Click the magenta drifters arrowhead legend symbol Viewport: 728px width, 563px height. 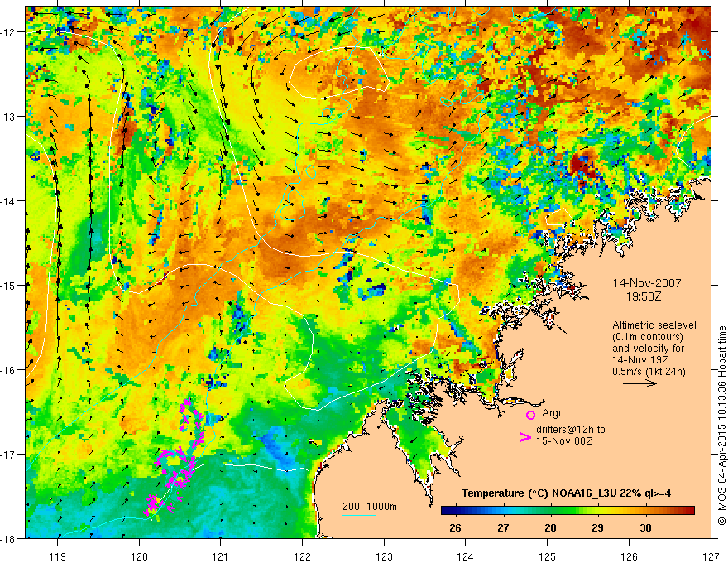click(525, 437)
